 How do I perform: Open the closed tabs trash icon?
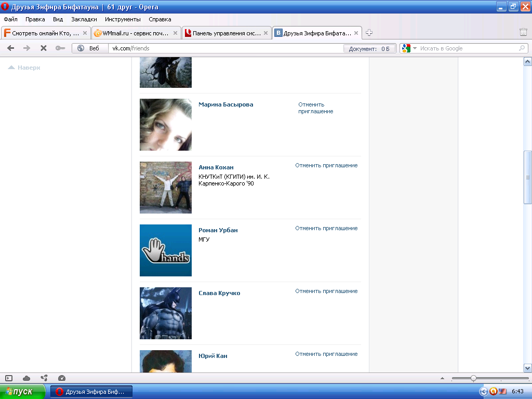[x=523, y=32]
